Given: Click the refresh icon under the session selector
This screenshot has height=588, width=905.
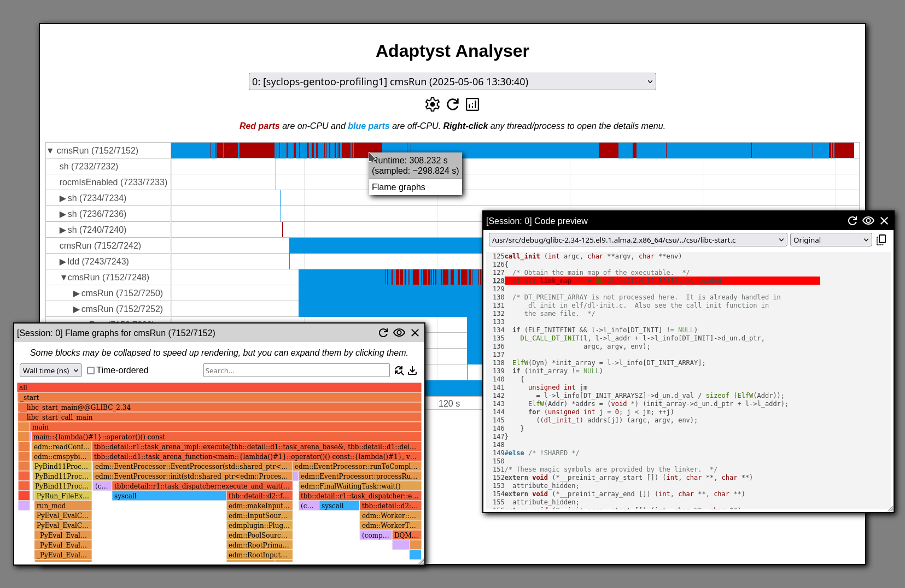Looking at the screenshot, I should point(453,104).
